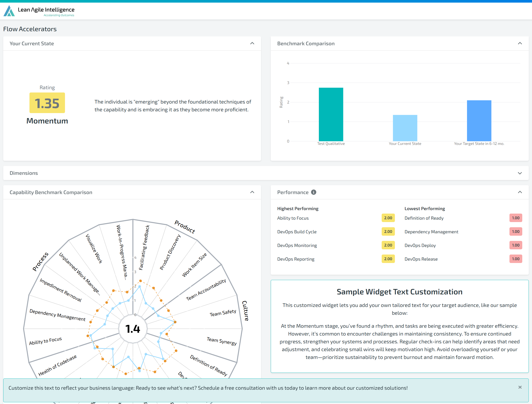Select DevOps Release row
This screenshot has height=404, width=532.
click(x=421, y=259)
